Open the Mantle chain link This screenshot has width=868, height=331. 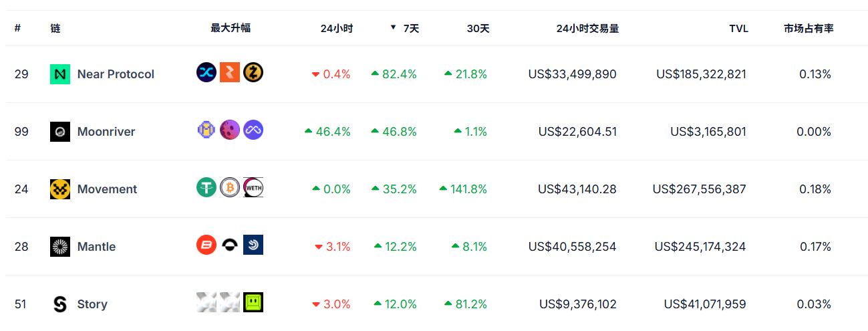96,247
